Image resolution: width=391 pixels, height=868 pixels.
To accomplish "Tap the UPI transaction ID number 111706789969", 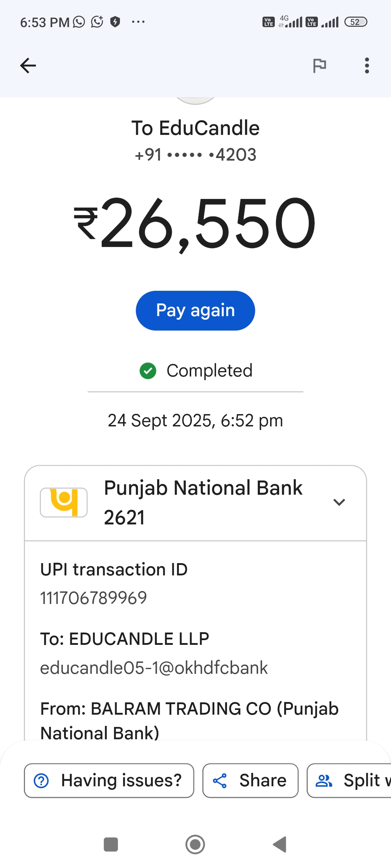I will (93, 598).
